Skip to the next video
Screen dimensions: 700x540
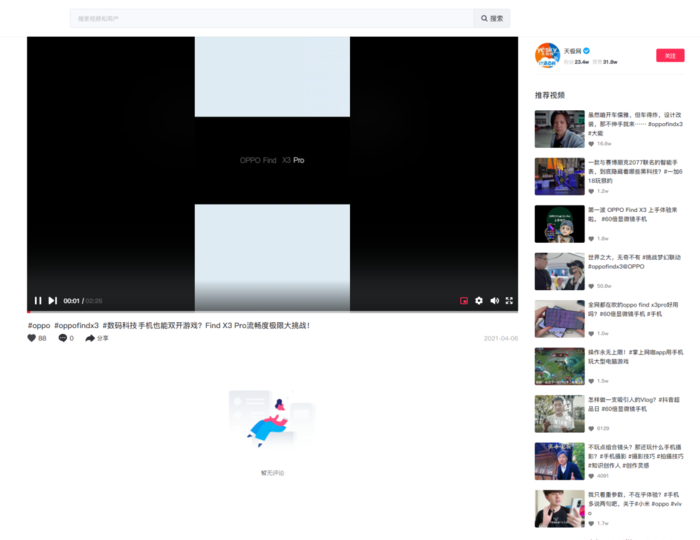tap(53, 301)
